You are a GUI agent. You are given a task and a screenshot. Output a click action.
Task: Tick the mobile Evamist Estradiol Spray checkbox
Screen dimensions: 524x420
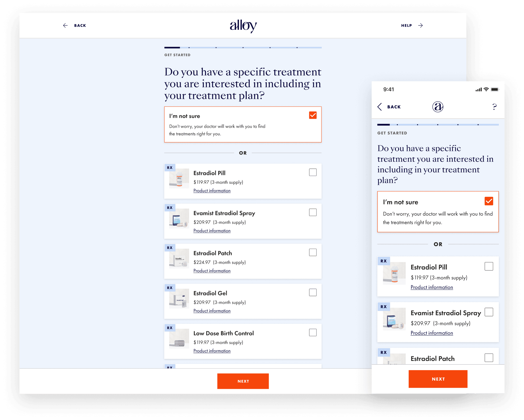click(489, 312)
